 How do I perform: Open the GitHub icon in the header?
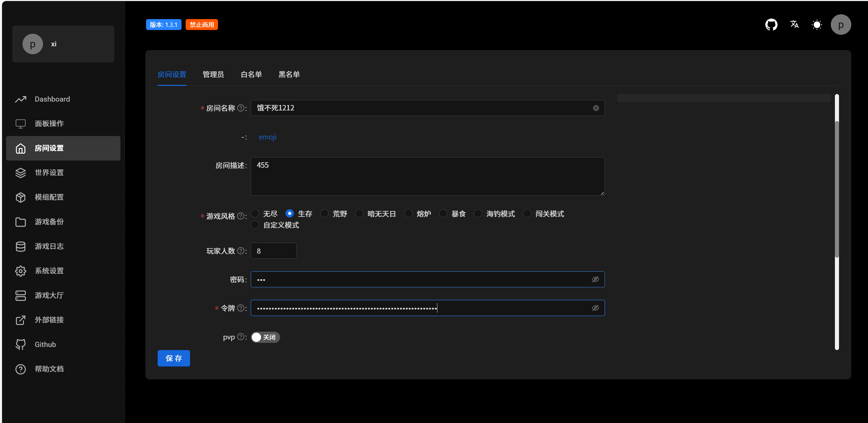click(771, 25)
